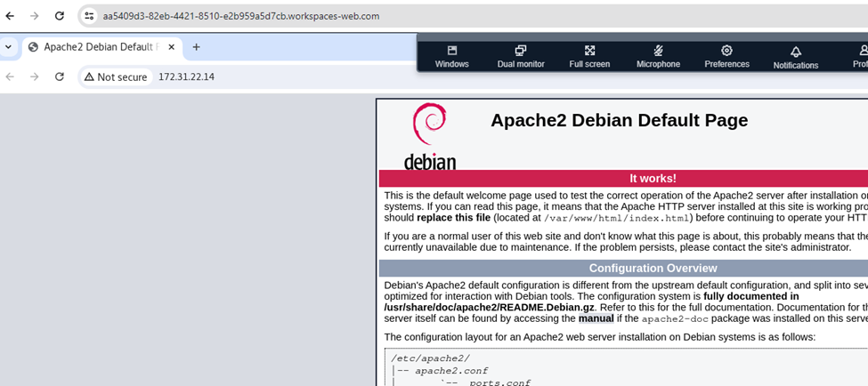Image resolution: width=868 pixels, height=386 pixels.
Task: Click the 172.31.22.14 URL field
Action: (x=187, y=76)
